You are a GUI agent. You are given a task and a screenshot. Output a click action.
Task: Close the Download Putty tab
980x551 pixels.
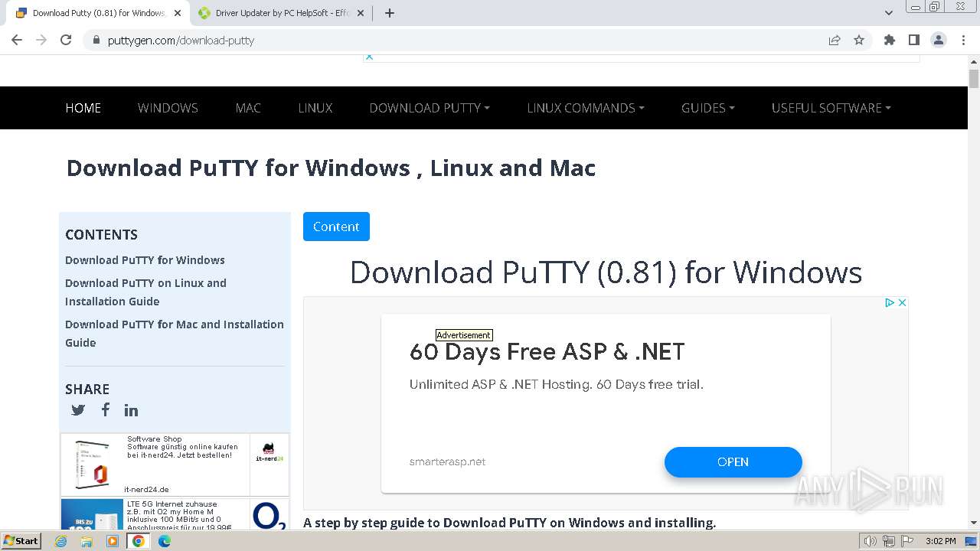(x=178, y=13)
